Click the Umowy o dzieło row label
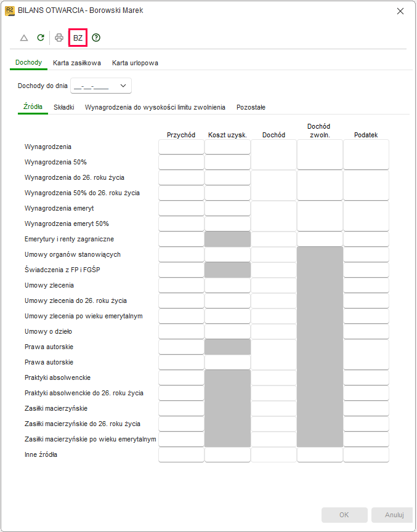 [x=48, y=331]
